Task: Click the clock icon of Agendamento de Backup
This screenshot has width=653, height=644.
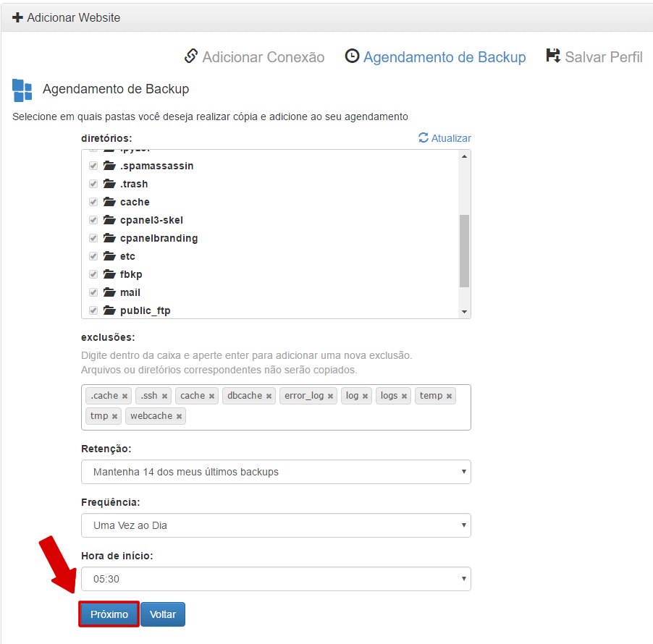Action: (352, 56)
